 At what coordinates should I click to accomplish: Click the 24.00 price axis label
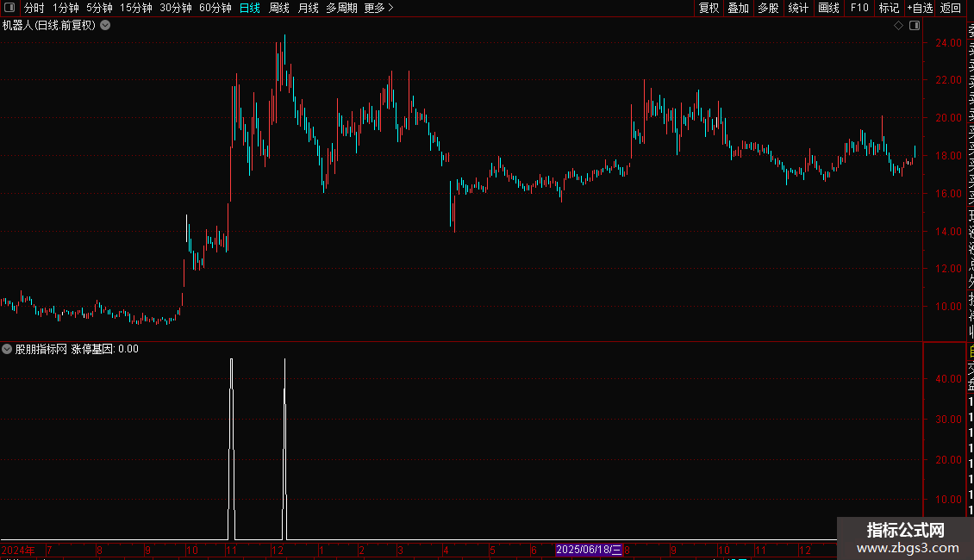[x=948, y=43]
